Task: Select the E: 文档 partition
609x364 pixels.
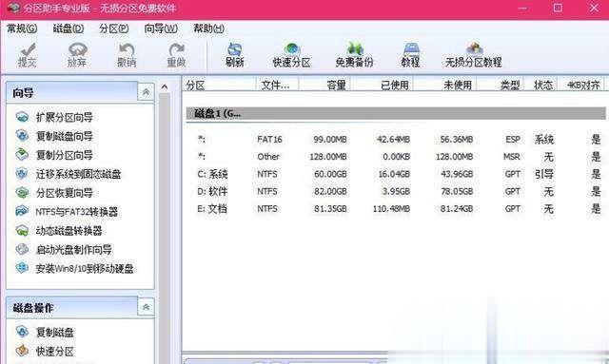Action: pos(396,209)
